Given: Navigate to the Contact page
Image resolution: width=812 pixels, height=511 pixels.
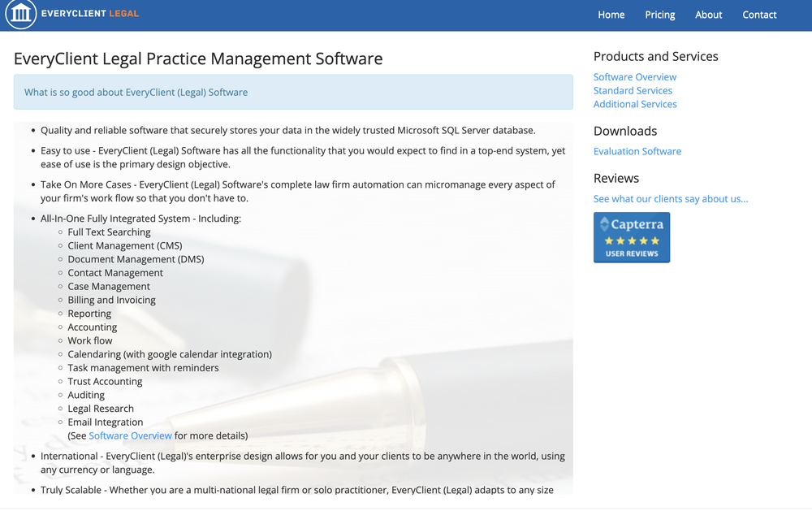Looking at the screenshot, I should click(759, 15).
